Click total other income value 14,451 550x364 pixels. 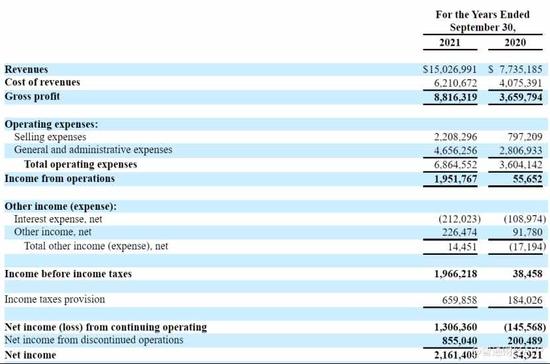point(462,247)
